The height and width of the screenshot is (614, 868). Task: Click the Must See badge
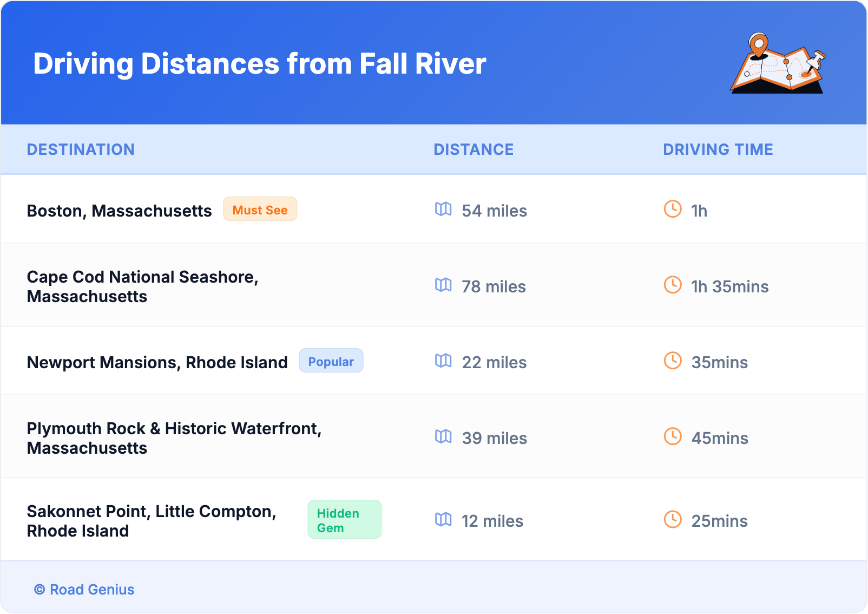[260, 210]
